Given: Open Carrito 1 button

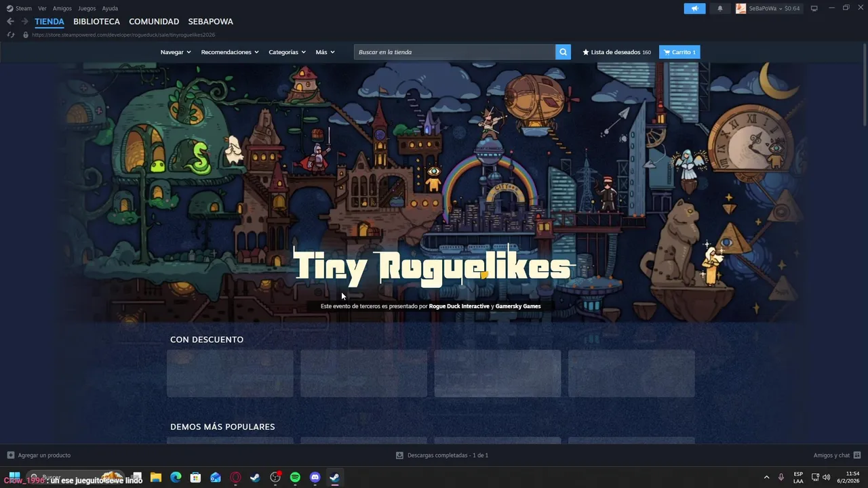Looking at the screenshot, I should click(x=679, y=52).
